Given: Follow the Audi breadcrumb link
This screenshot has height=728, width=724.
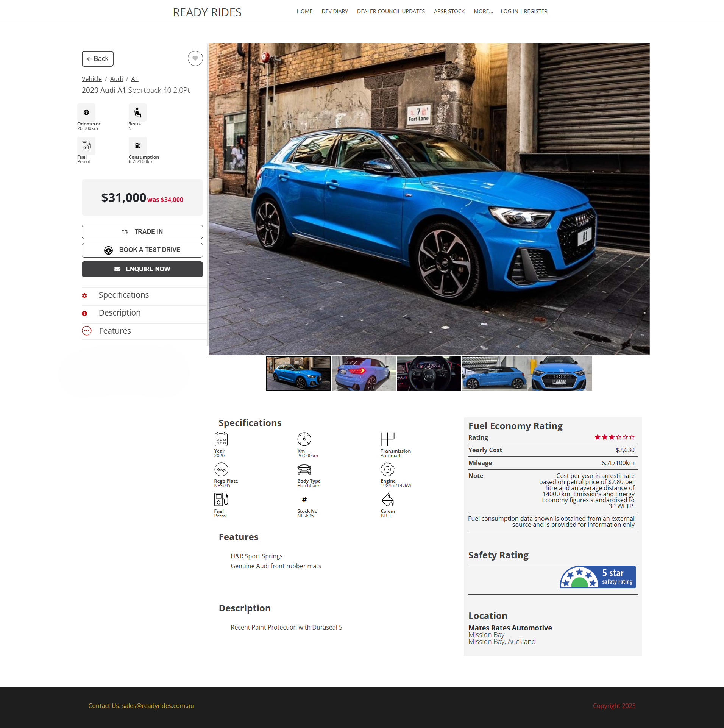Looking at the screenshot, I should tap(116, 79).
